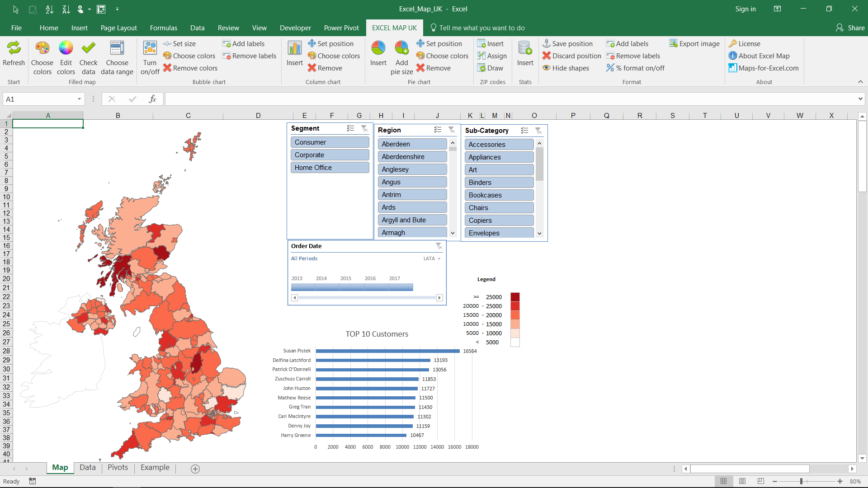Click the Save position icon in Format group

tap(547, 43)
